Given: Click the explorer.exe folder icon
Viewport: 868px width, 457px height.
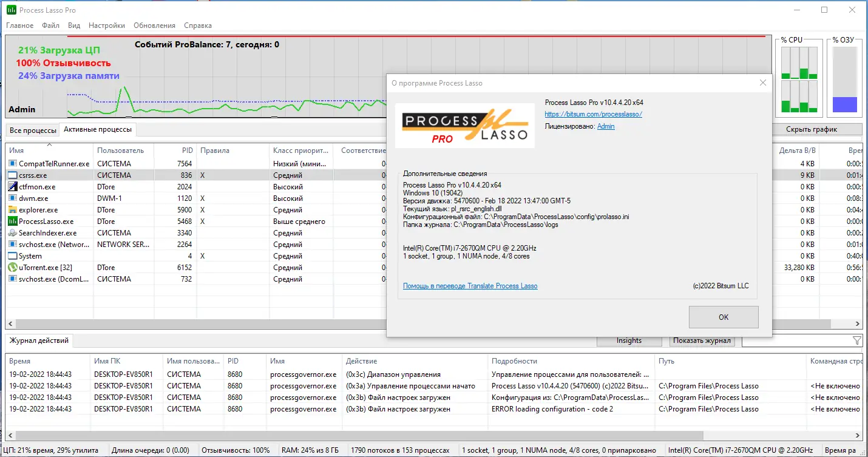Looking at the screenshot, I should click(x=13, y=210).
